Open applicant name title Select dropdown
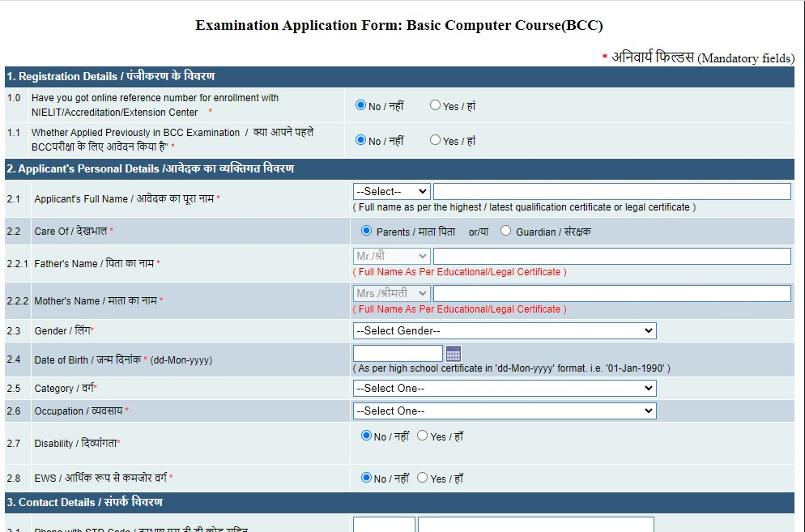805x532 pixels. tap(392, 192)
